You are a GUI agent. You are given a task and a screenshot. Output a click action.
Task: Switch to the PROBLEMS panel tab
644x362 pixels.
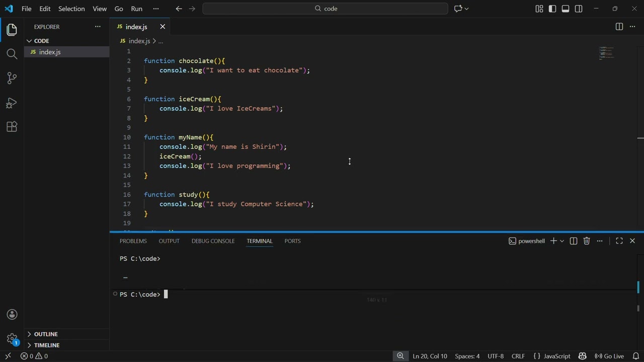click(x=133, y=241)
